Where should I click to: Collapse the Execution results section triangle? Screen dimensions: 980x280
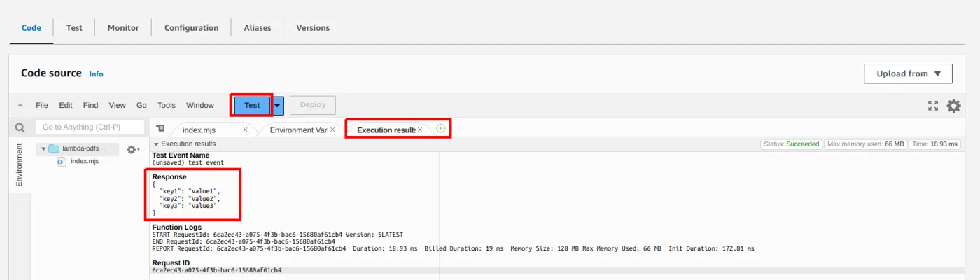pos(156,144)
